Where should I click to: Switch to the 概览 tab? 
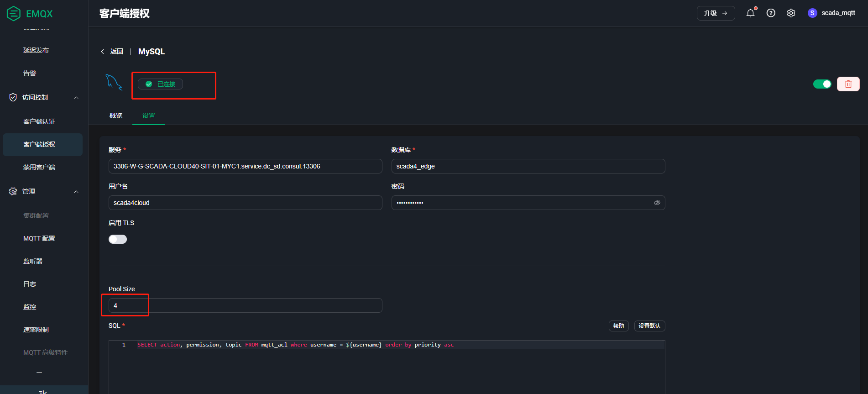point(116,116)
